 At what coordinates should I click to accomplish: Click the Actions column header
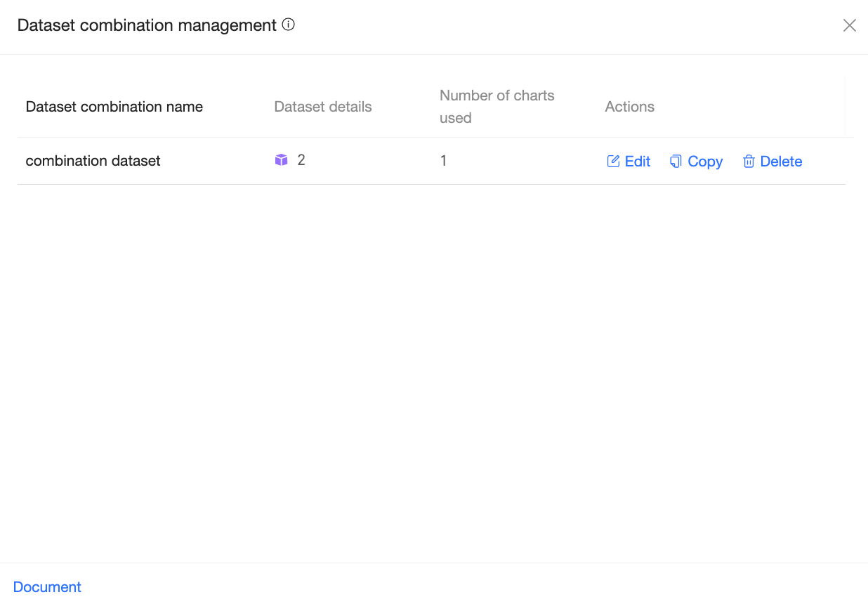[x=630, y=107]
